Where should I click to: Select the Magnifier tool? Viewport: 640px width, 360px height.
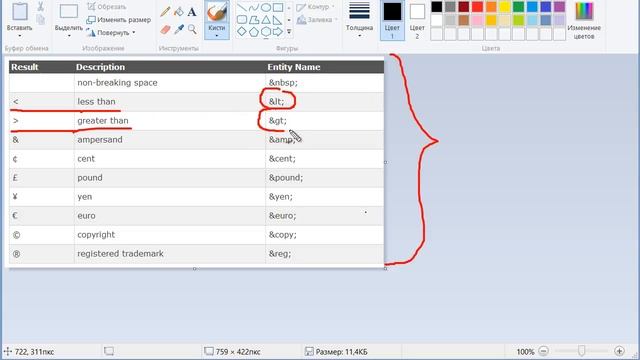(192, 29)
